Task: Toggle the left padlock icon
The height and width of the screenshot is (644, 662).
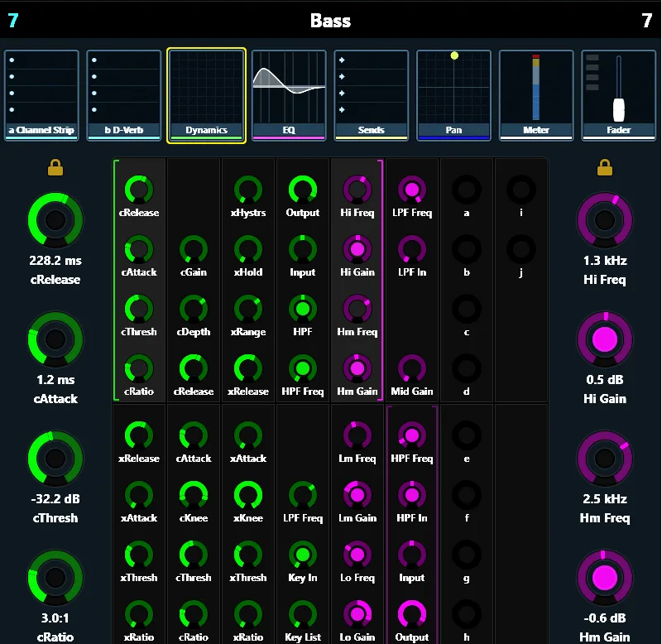Action: (55, 167)
